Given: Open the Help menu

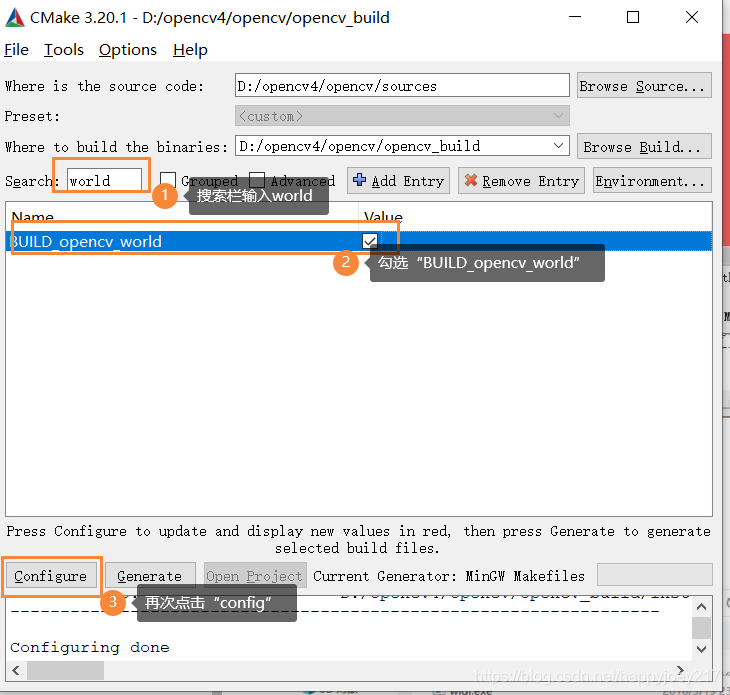Looking at the screenshot, I should [190, 49].
